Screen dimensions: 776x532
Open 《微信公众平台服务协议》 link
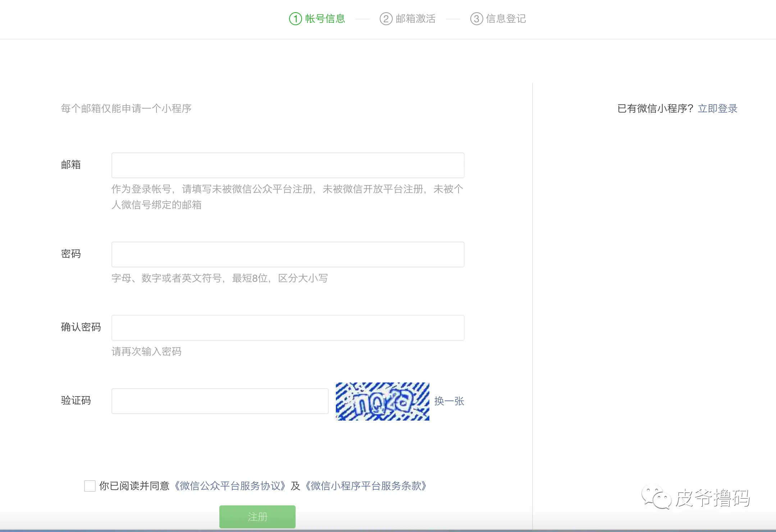pos(230,486)
